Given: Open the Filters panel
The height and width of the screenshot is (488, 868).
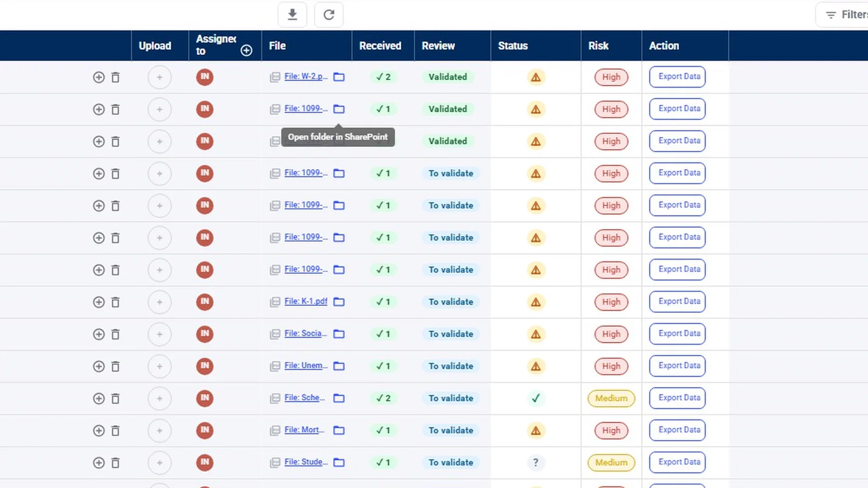Looking at the screenshot, I should 846,15.
